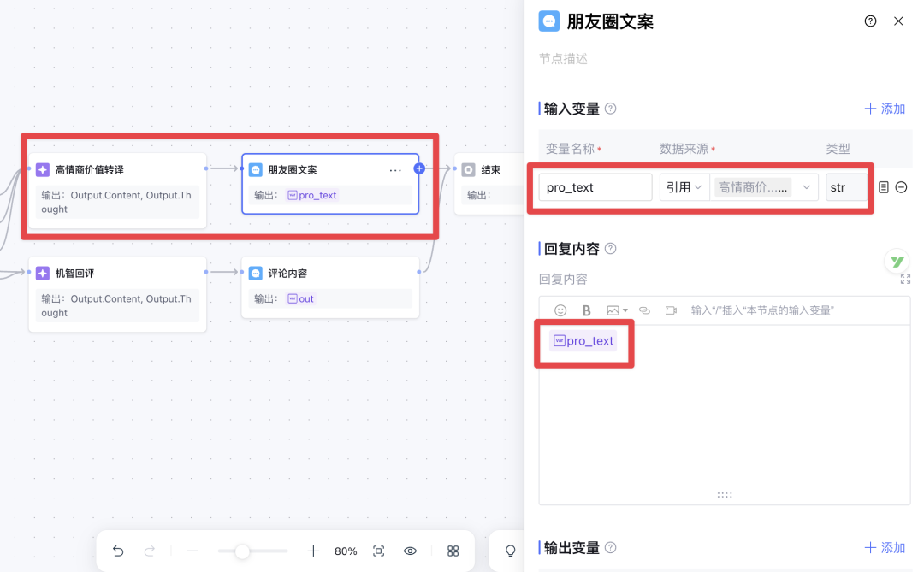The height and width of the screenshot is (572, 924).
Task: Click the undo arrow in bottom toolbar
Action: coord(118,551)
